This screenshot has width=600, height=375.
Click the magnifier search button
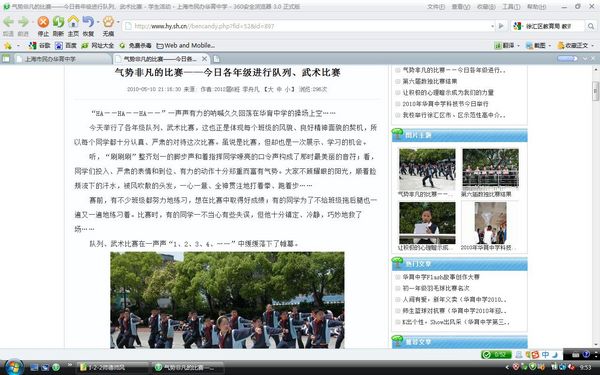point(591,26)
